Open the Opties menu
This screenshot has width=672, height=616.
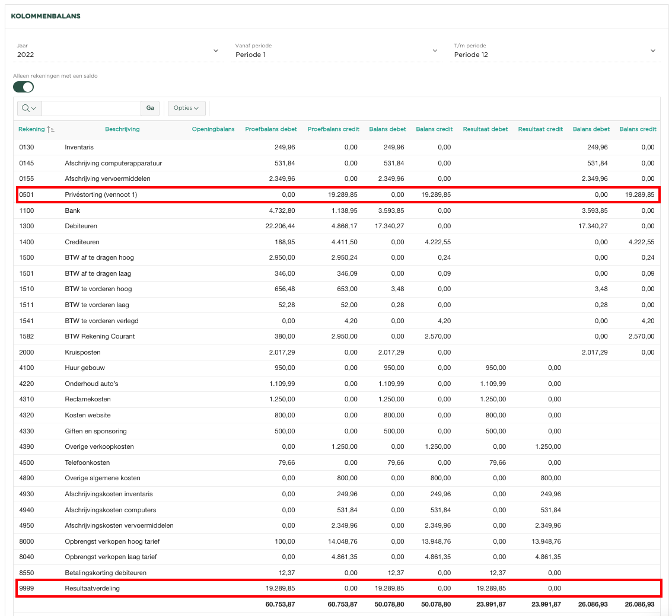[186, 108]
